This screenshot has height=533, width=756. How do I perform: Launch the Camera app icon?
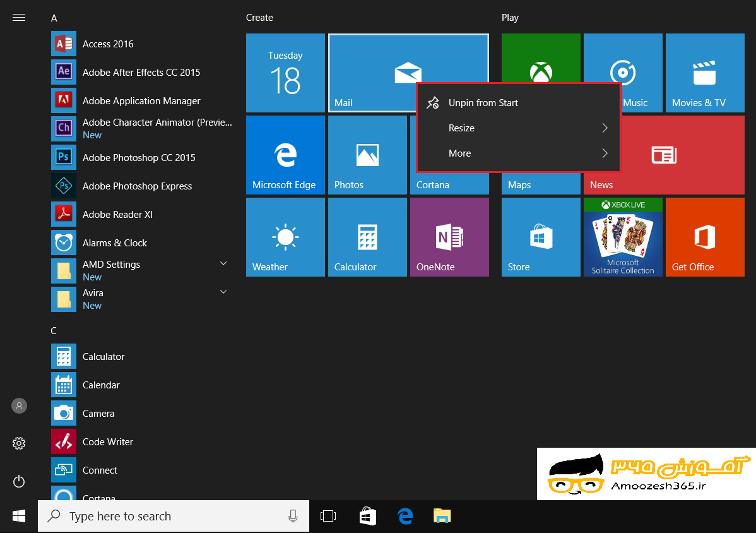64,414
